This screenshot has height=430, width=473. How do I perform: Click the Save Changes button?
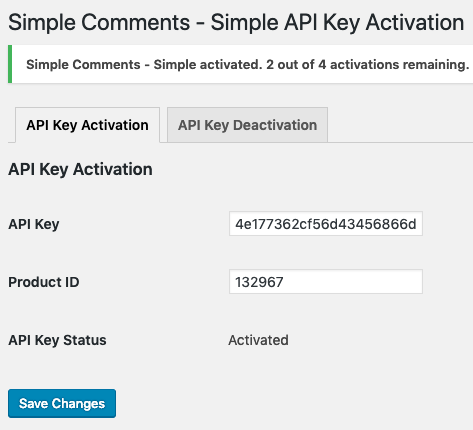click(62, 403)
